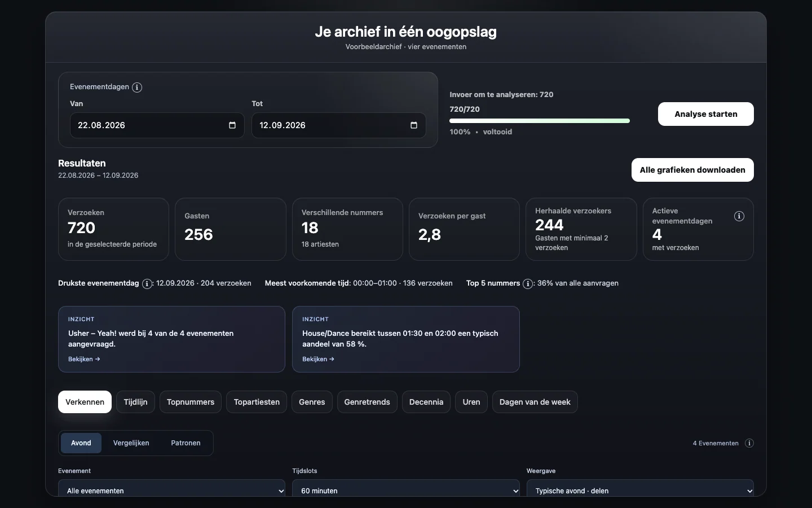This screenshot has height=508, width=812.
Task: Open info icon beside 4 Evenementen
Action: [x=749, y=443]
